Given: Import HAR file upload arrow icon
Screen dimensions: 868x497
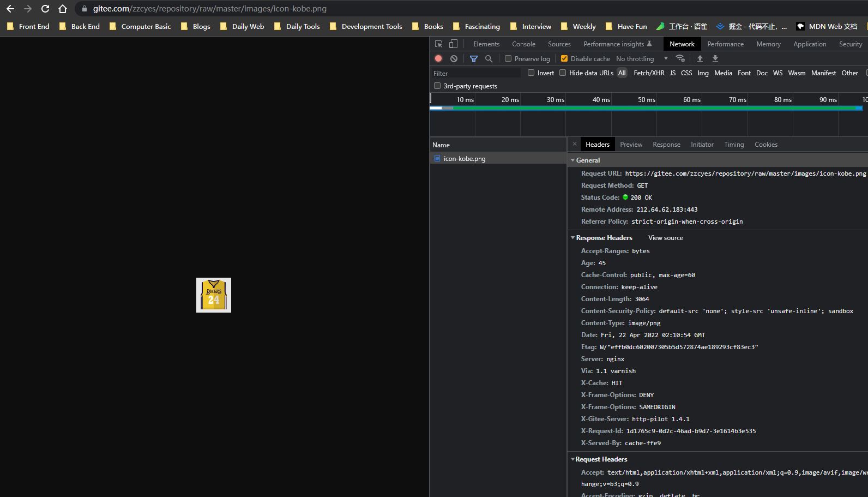Looking at the screenshot, I should coord(700,58).
